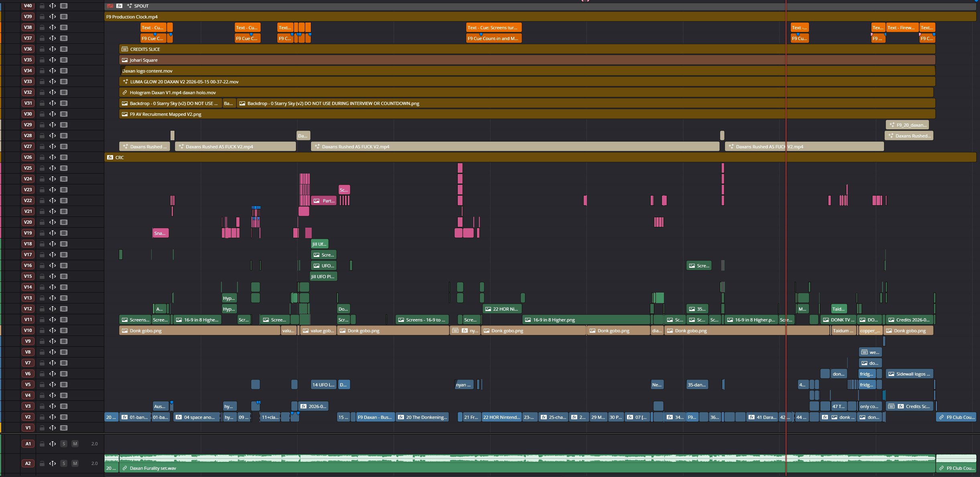980x477 pixels.
Task: Lock track V40
Action: (42, 6)
